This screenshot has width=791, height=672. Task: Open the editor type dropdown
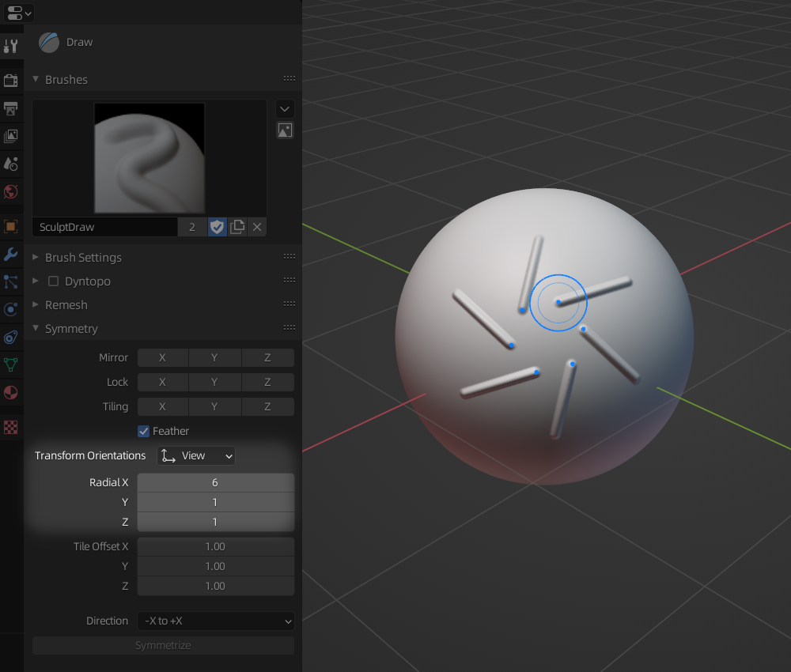[x=19, y=13]
